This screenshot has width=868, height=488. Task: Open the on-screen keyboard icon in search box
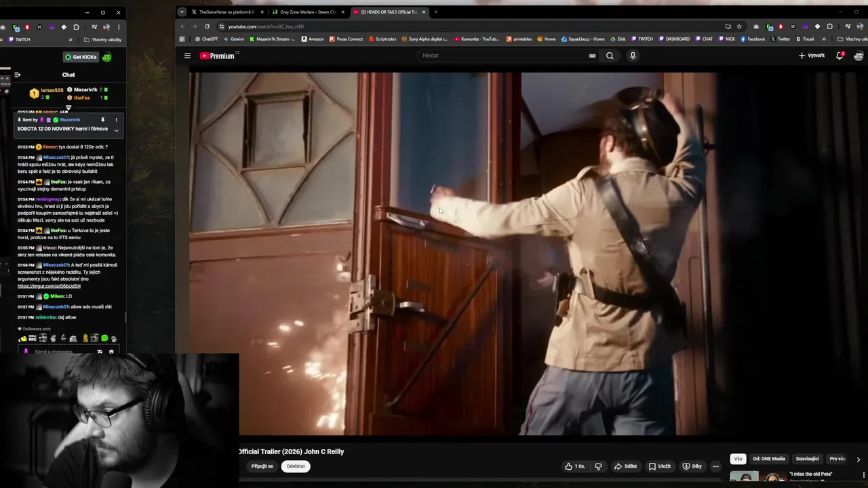click(x=592, y=56)
